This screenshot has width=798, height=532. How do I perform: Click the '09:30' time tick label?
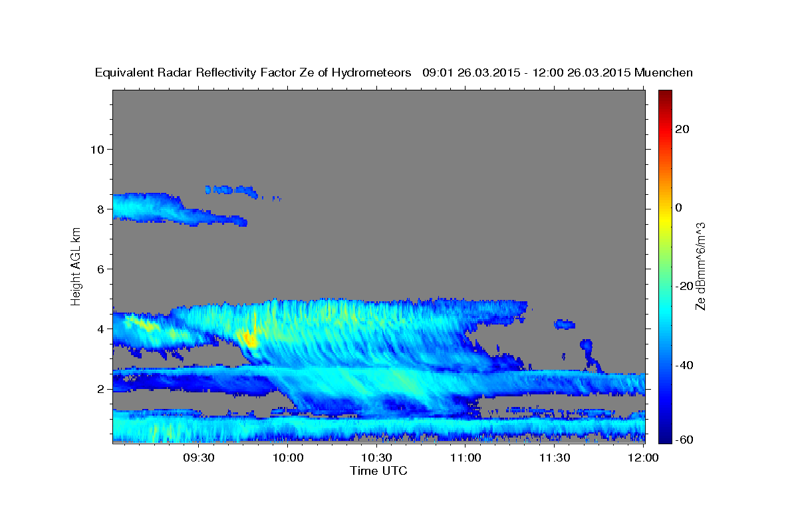(x=200, y=458)
